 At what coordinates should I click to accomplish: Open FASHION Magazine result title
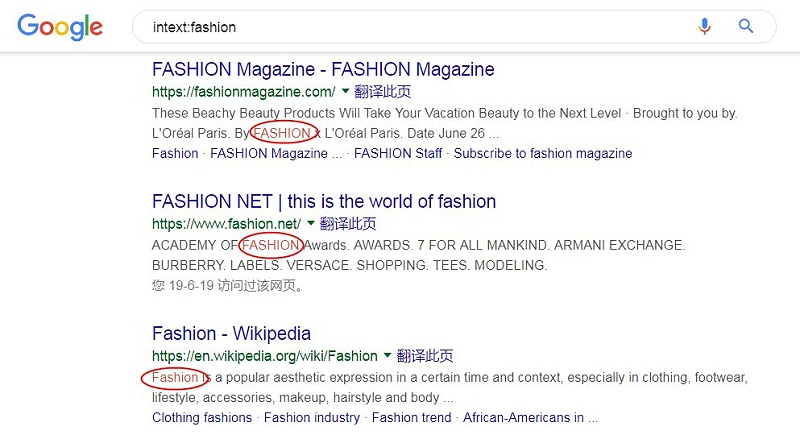(323, 69)
